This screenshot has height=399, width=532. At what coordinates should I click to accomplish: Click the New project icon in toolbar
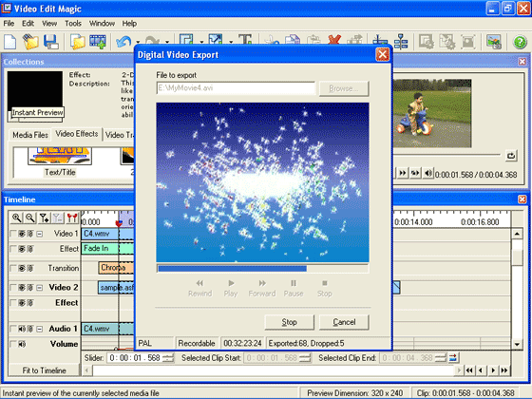tap(10, 42)
